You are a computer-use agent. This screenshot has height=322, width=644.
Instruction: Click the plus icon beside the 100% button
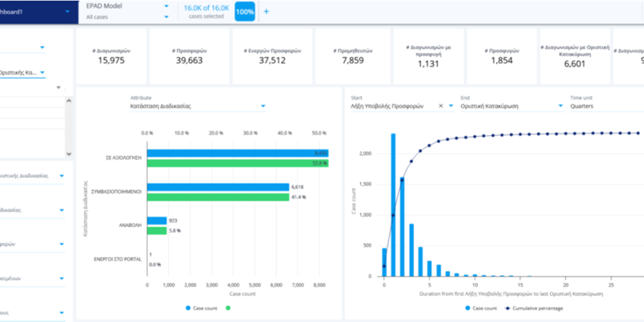[x=266, y=11]
